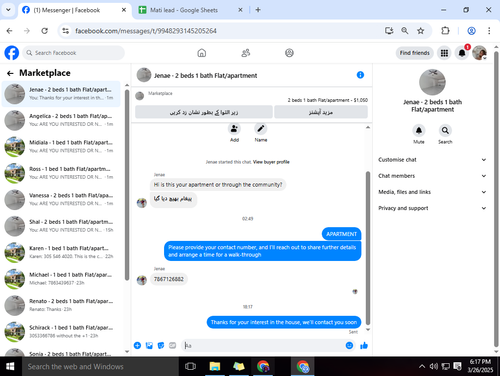500x376 pixels.
Task: Open the Groups icon in Facebook header
Action: point(289,53)
